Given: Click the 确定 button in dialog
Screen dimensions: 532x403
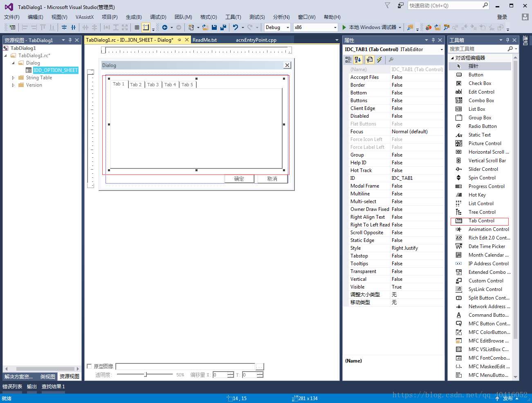Looking at the screenshot, I should click(239, 179).
